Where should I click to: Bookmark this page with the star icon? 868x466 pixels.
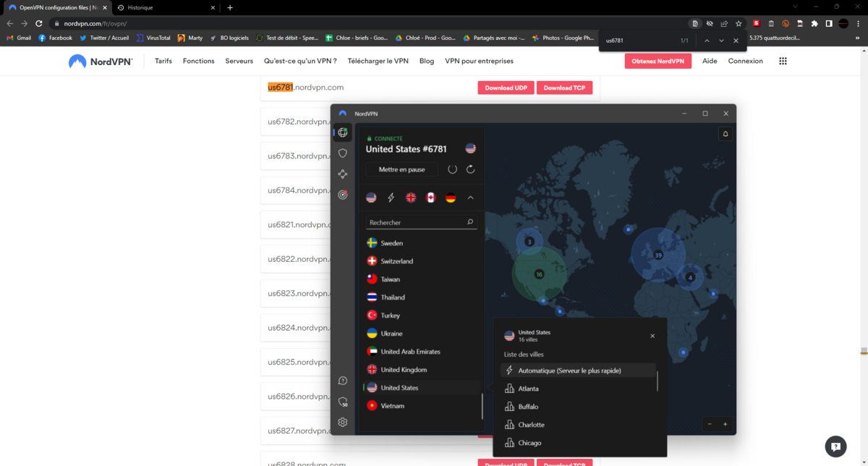click(x=739, y=23)
